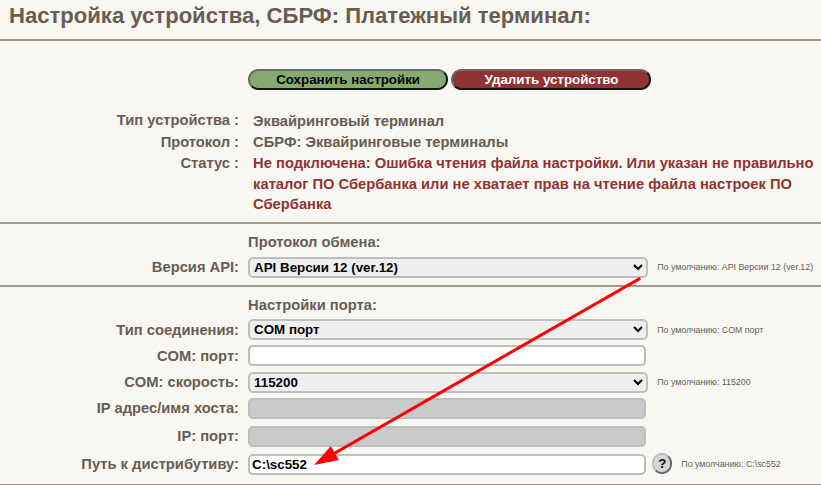The image size is (821, 485).
Task: Click the Путь к дистрибутиву field with C:\sc552
Action: pos(447,465)
